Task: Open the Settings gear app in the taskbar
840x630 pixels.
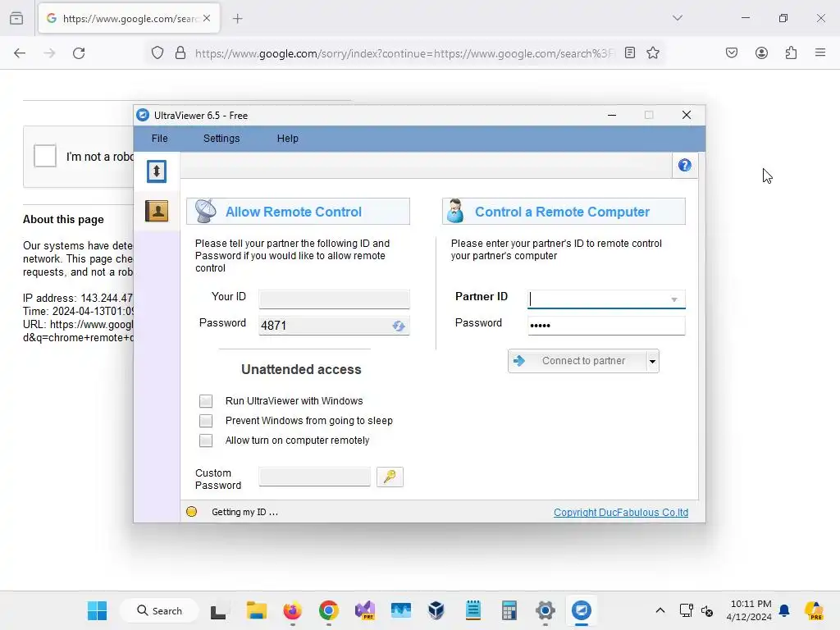Action: (x=545, y=610)
